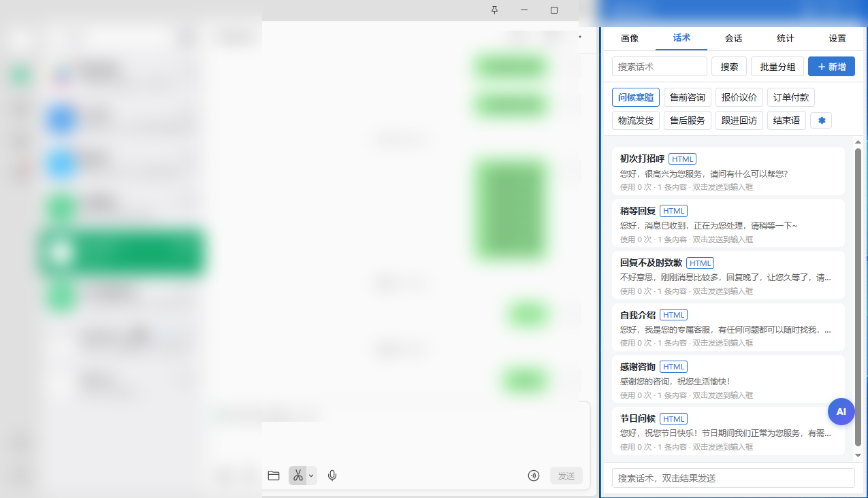Send the message with 发送
868x498 pixels.
coord(566,476)
